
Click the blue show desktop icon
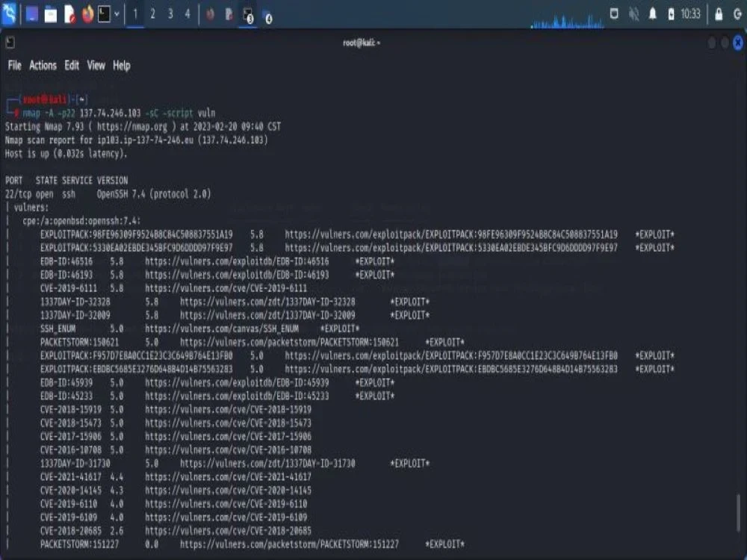pos(32,14)
